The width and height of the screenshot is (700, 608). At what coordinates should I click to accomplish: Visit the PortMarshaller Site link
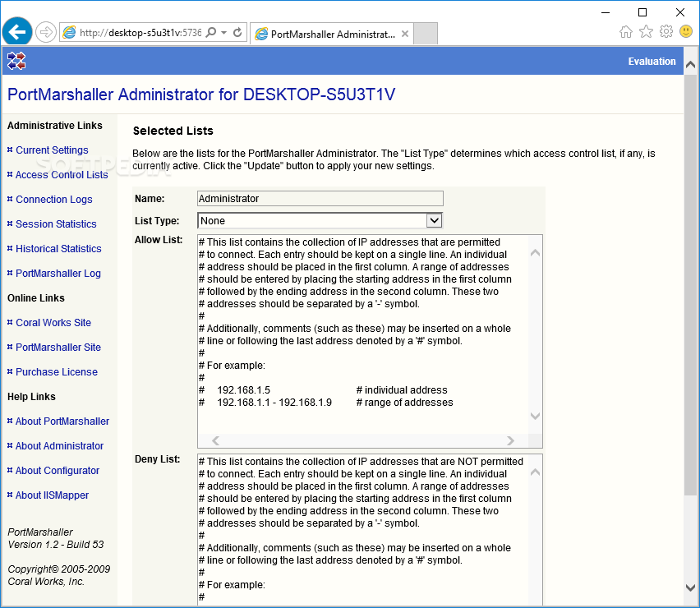58,348
